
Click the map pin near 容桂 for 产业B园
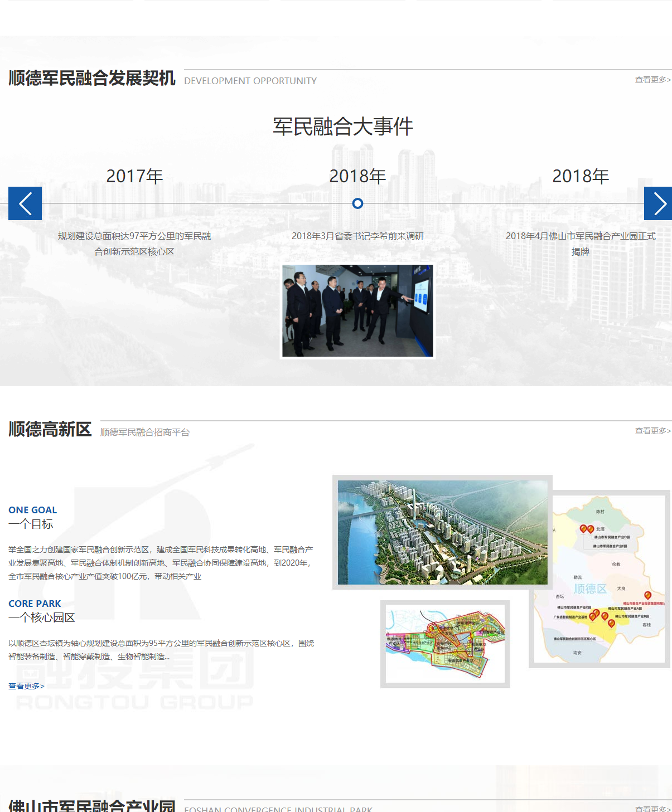point(611,623)
